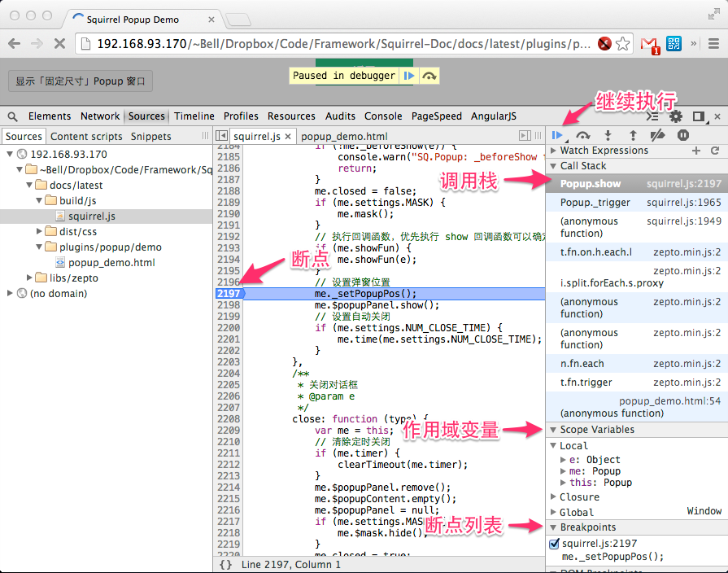Step over from Paused in debugger overlay

coord(429,76)
